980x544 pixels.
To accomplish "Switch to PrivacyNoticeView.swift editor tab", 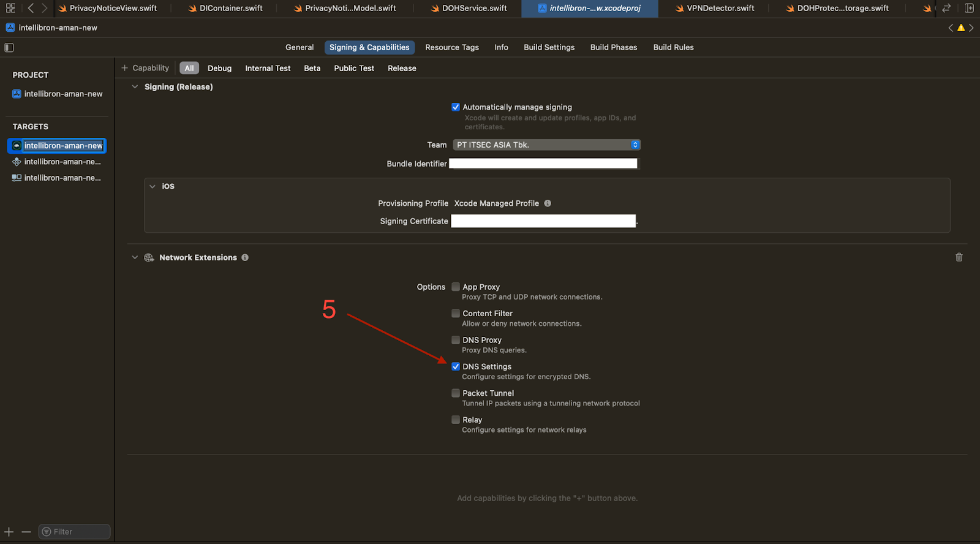I will click(108, 8).
